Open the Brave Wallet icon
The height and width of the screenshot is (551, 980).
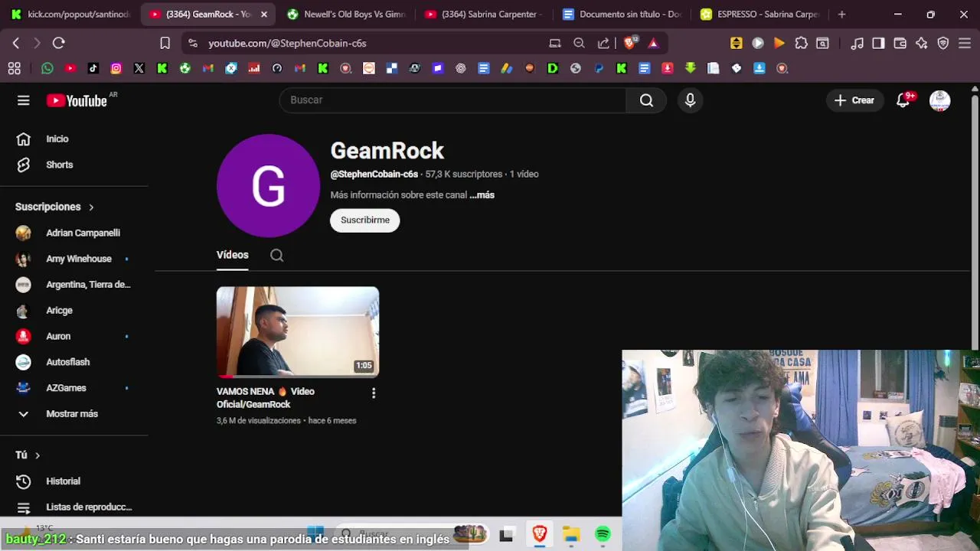[x=900, y=43]
